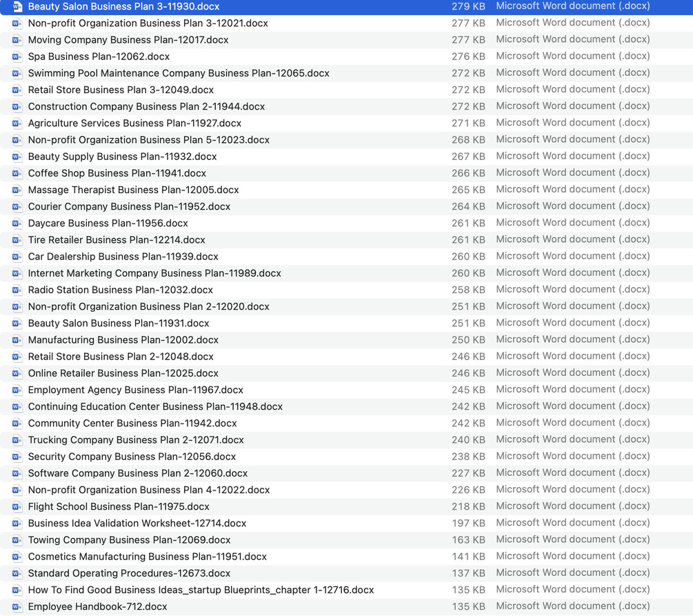Click the 266 KB size value
This screenshot has width=693, height=616.
click(468, 173)
